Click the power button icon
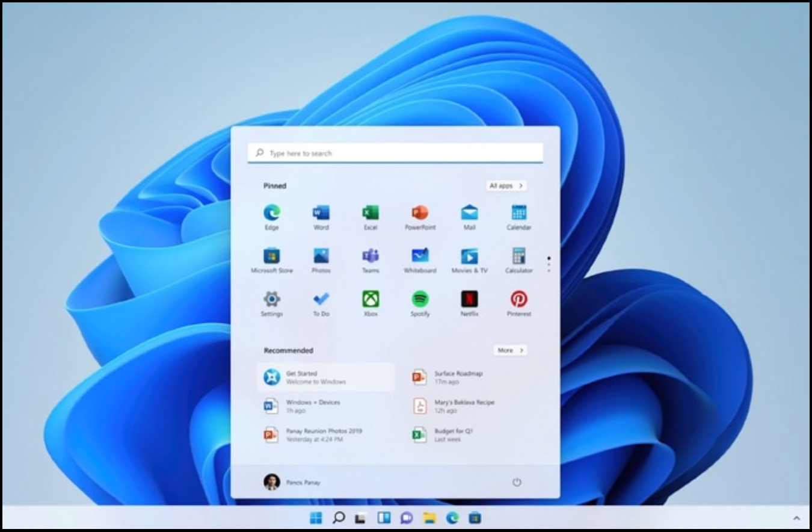Screen dimensions: 812x532 pyautogui.click(x=516, y=482)
